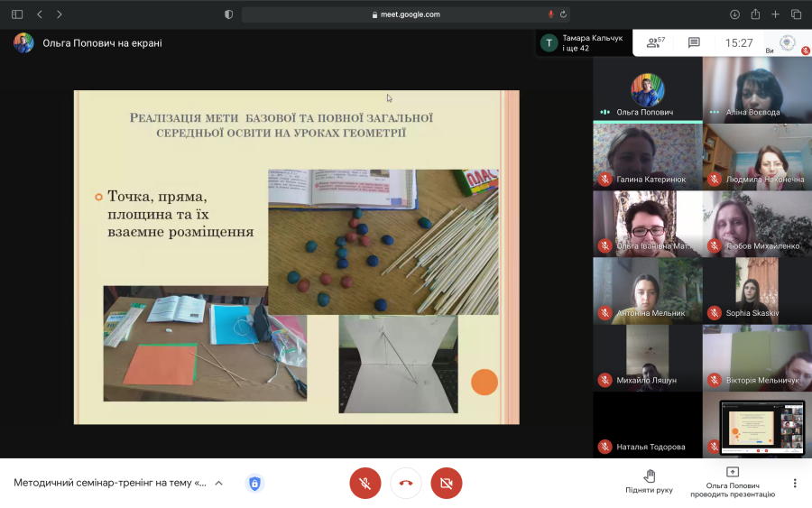This screenshot has width=812, height=508.
Task: Select the Ольга Іванівна video tile
Action: [x=647, y=224]
